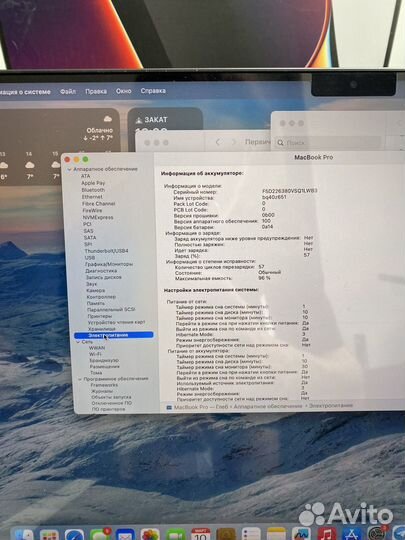Open Messages app in the Dock

pyautogui.click(x=100, y=534)
